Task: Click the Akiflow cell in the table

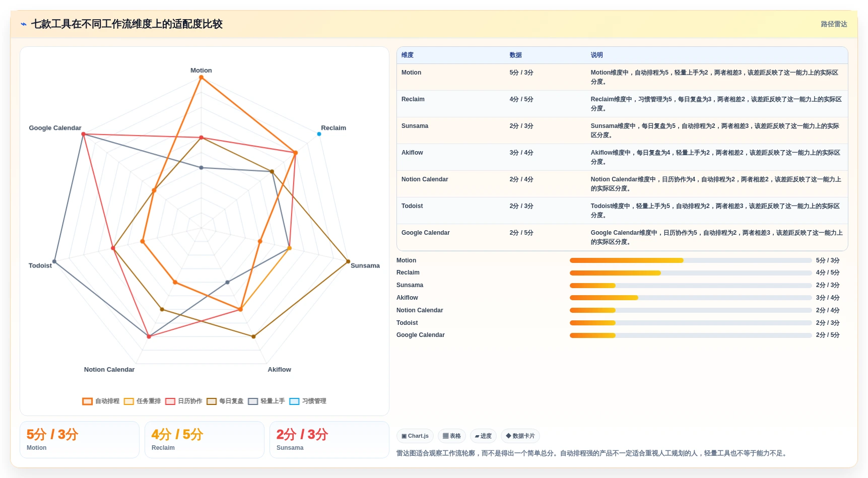Action: coord(412,153)
